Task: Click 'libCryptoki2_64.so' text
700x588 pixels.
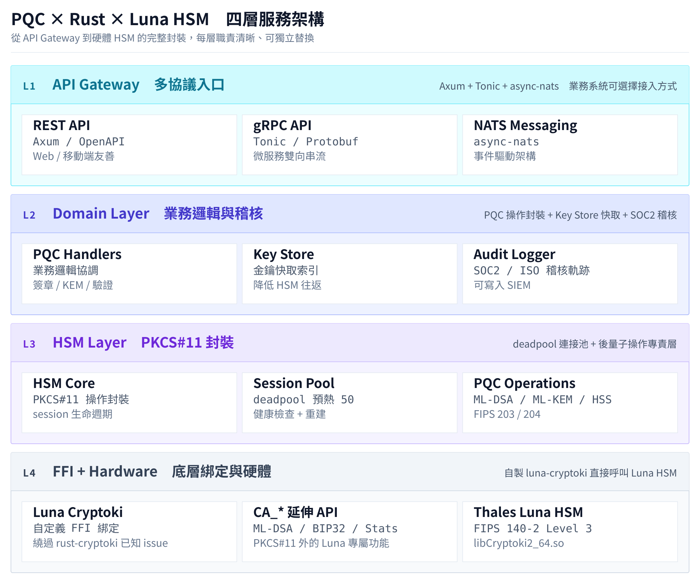Action: point(519,543)
